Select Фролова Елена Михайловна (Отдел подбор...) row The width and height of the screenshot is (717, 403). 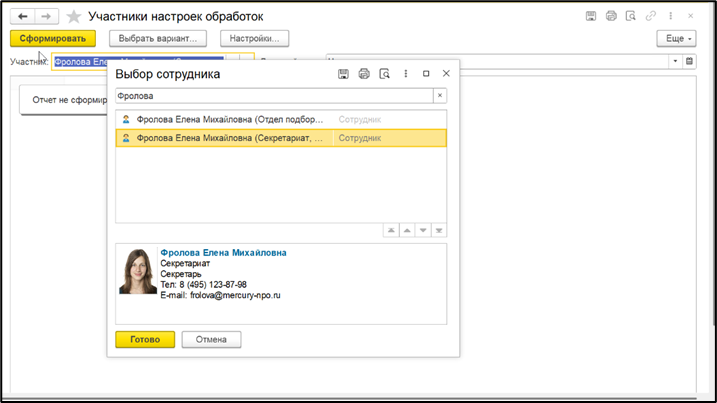click(281, 119)
